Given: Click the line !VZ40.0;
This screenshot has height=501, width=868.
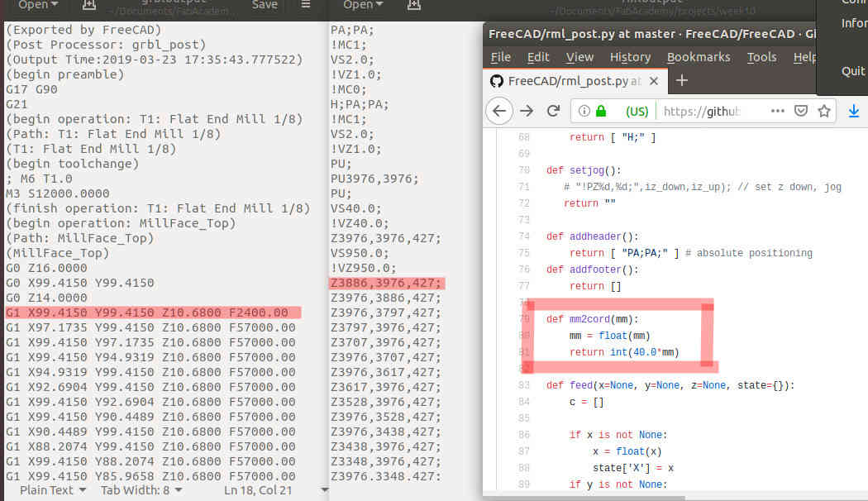Looking at the screenshot, I should (x=360, y=223).
